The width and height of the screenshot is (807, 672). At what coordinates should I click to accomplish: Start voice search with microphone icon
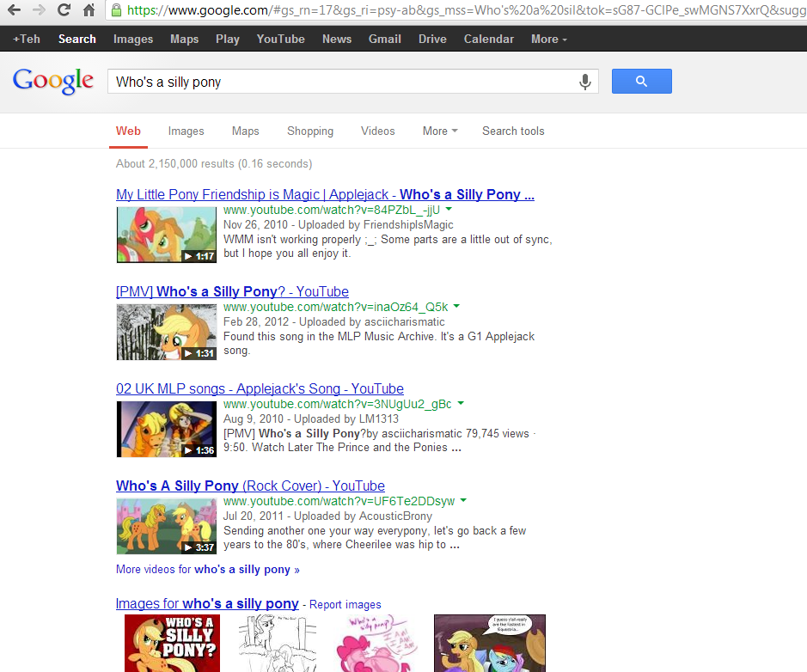tap(585, 82)
